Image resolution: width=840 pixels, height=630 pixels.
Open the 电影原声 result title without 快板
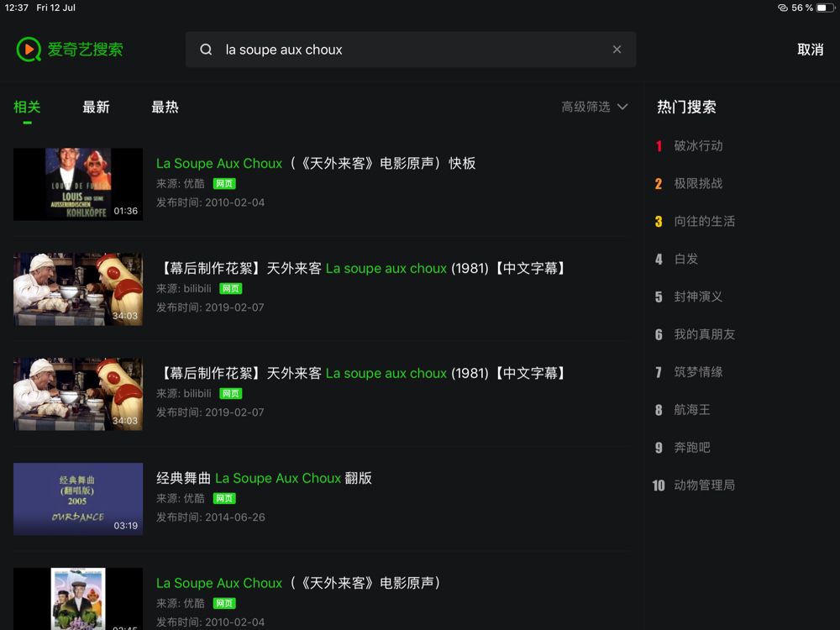(298, 584)
